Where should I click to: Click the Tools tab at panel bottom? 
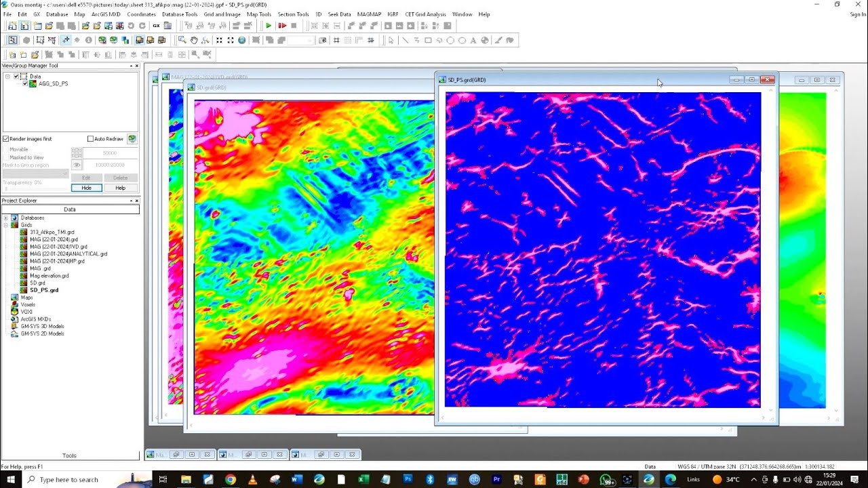69,455
